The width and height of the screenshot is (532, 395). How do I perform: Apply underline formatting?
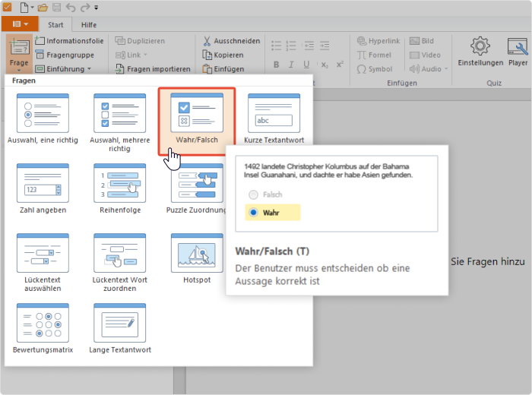(306, 65)
